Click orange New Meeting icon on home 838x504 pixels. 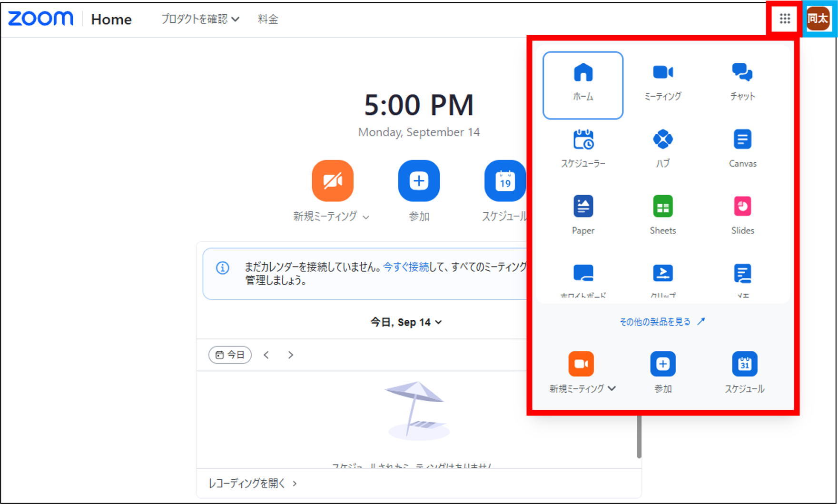(x=333, y=181)
